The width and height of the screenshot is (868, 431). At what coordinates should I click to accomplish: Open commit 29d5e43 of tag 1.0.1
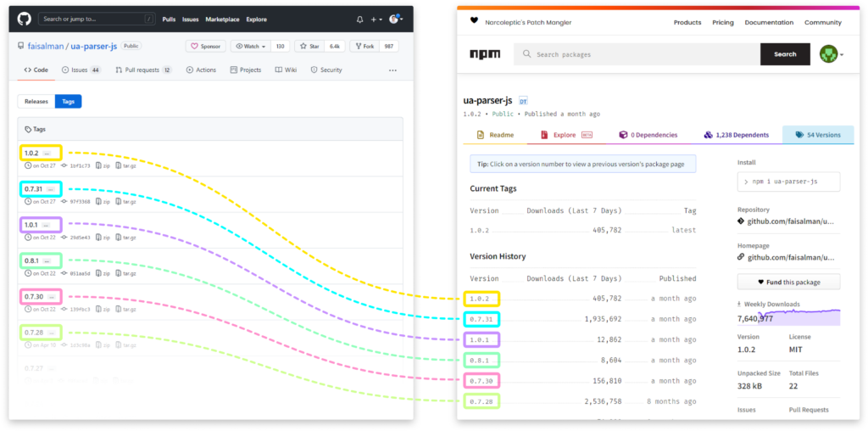[x=75, y=237]
